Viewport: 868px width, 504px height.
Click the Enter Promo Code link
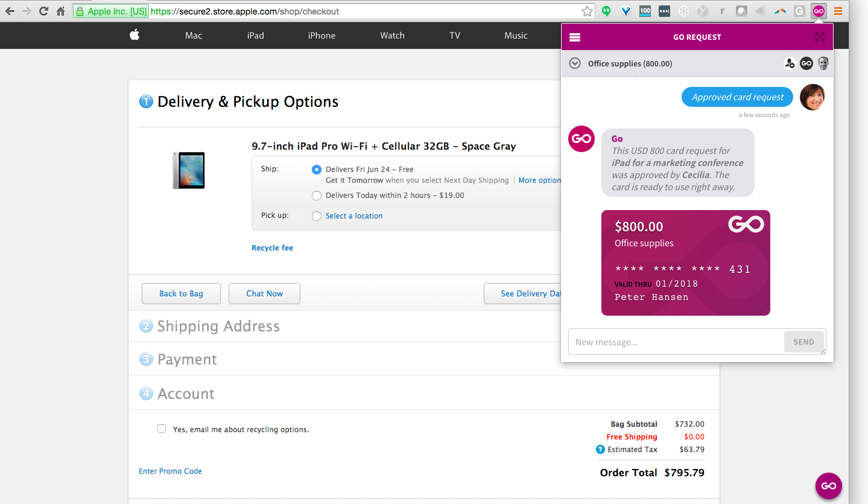170,471
